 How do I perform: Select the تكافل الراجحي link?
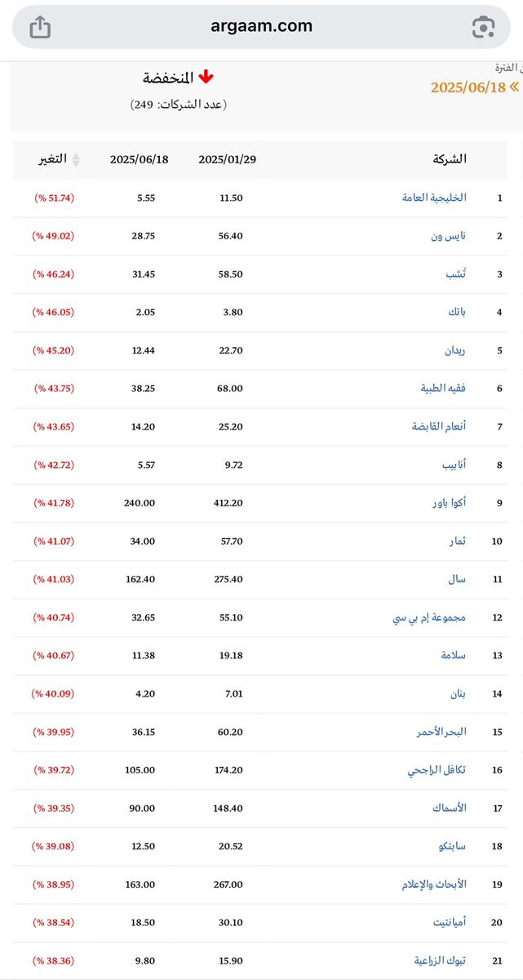(x=437, y=770)
